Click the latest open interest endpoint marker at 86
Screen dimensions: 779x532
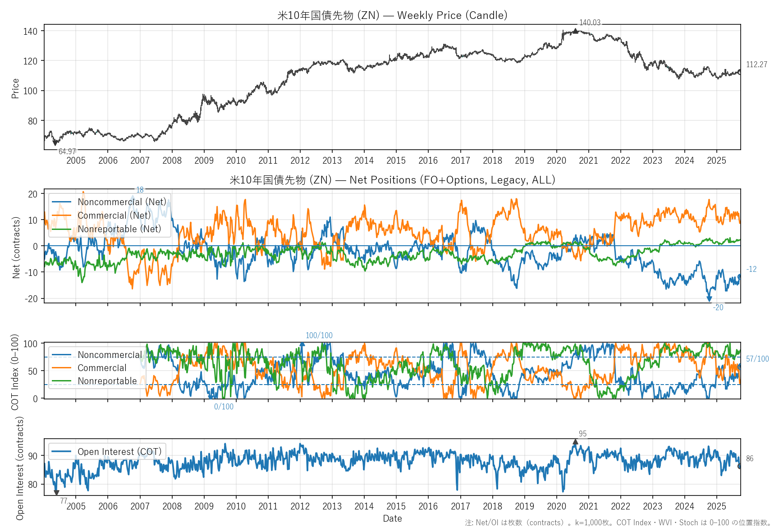pyautogui.click(x=740, y=466)
